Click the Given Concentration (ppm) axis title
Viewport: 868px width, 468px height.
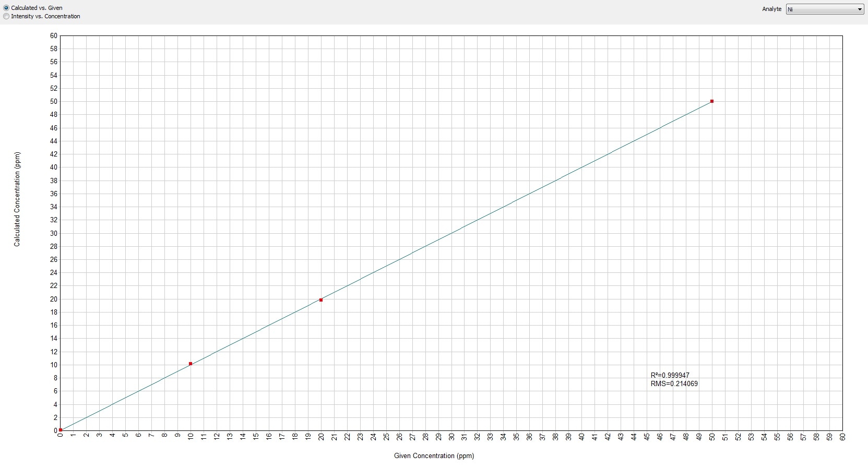(434, 455)
